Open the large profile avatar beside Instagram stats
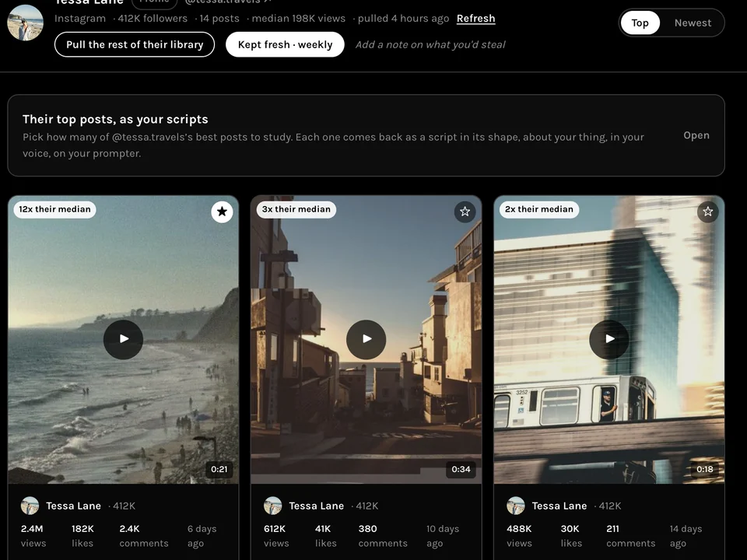 [x=25, y=23]
